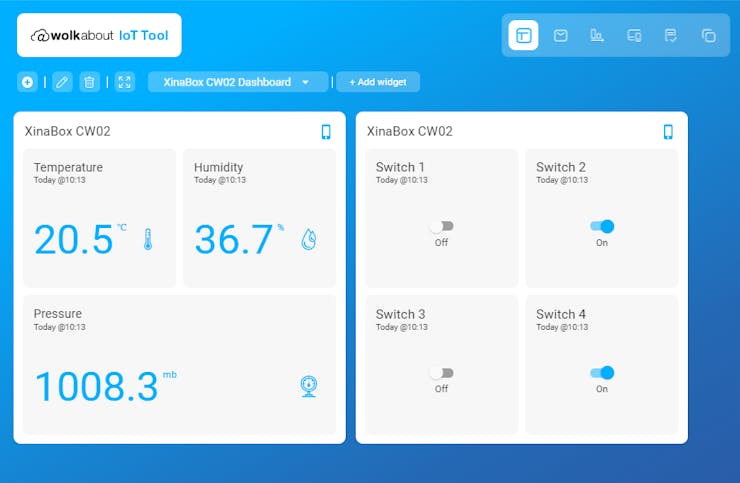Click the On status under Switch 2

coord(602,243)
